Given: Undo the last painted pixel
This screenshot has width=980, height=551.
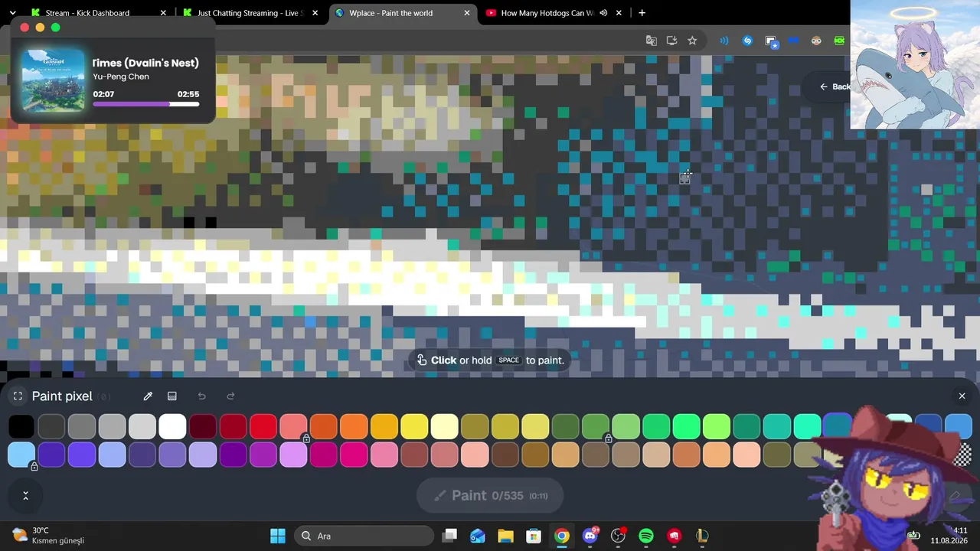Looking at the screenshot, I should 201,396.
